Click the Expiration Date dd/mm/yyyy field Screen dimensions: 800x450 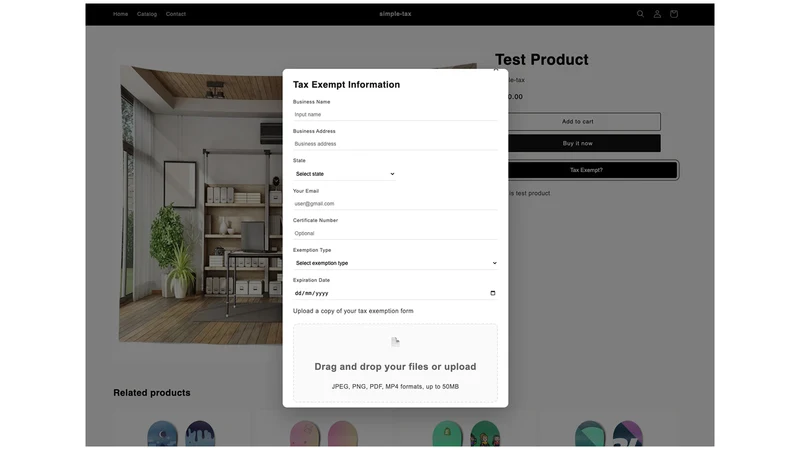(395, 293)
